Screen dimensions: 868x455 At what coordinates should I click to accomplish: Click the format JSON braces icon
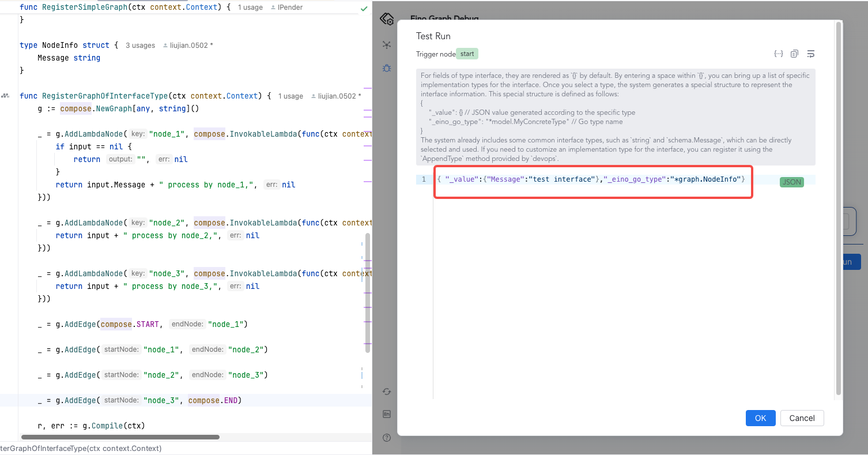[778, 54]
